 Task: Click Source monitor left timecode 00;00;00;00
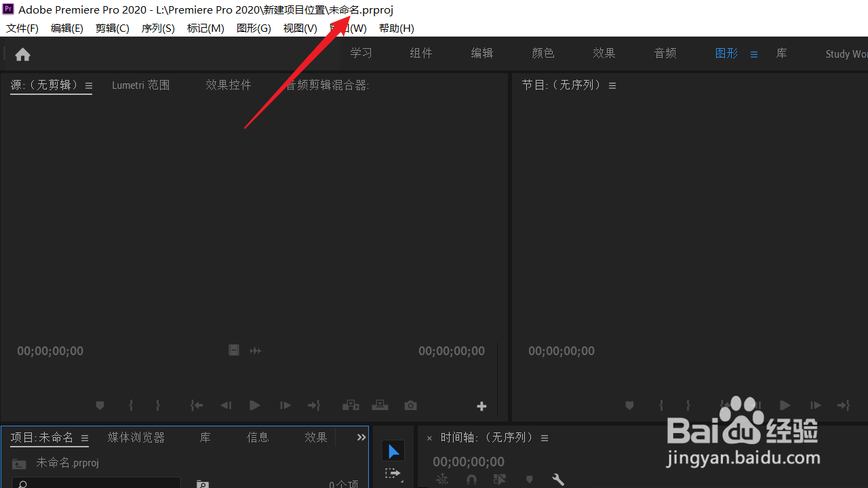pos(50,351)
